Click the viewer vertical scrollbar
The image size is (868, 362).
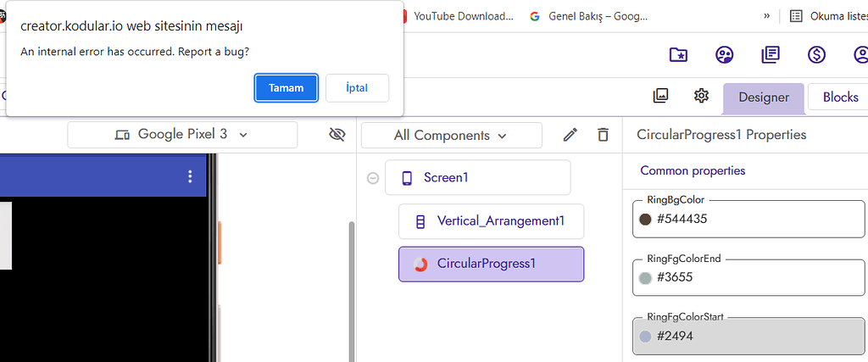[x=351, y=291]
